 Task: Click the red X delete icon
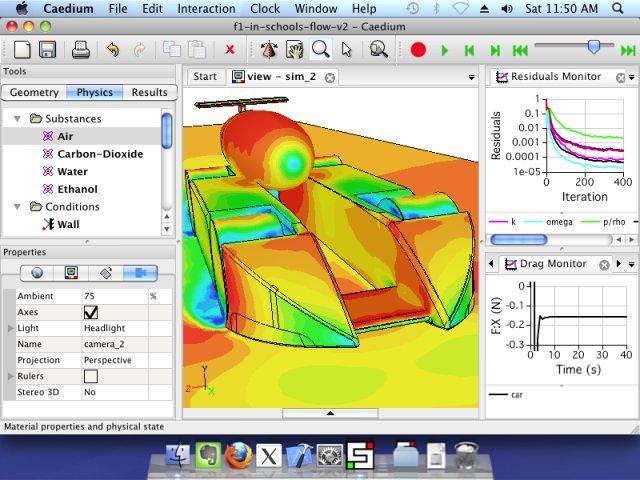click(x=230, y=50)
